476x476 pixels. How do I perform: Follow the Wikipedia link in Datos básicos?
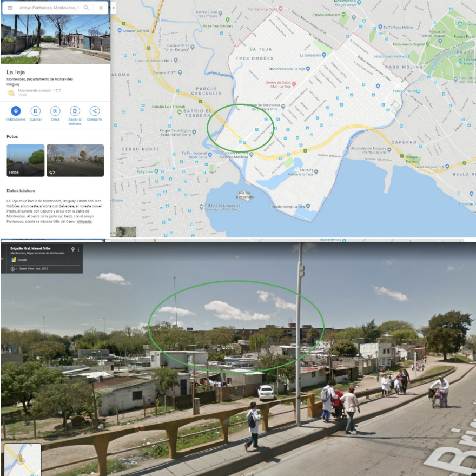click(x=84, y=221)
